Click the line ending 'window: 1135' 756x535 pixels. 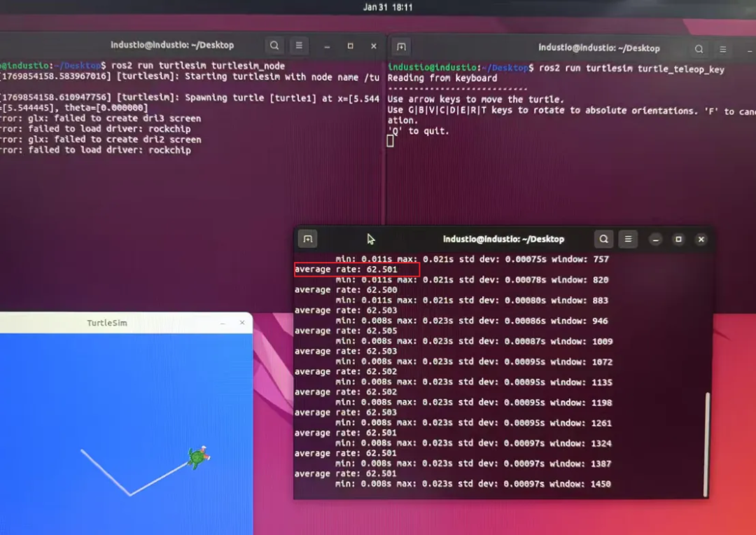pyautogui.click(x=474, y=382)
